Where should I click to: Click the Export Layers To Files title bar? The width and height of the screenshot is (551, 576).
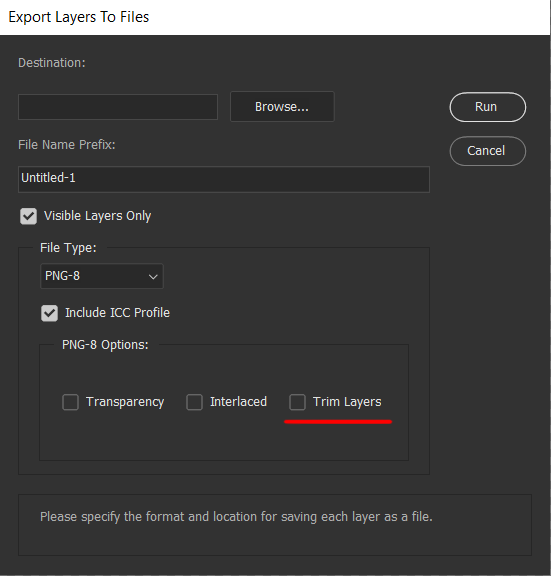coord(276,17)
